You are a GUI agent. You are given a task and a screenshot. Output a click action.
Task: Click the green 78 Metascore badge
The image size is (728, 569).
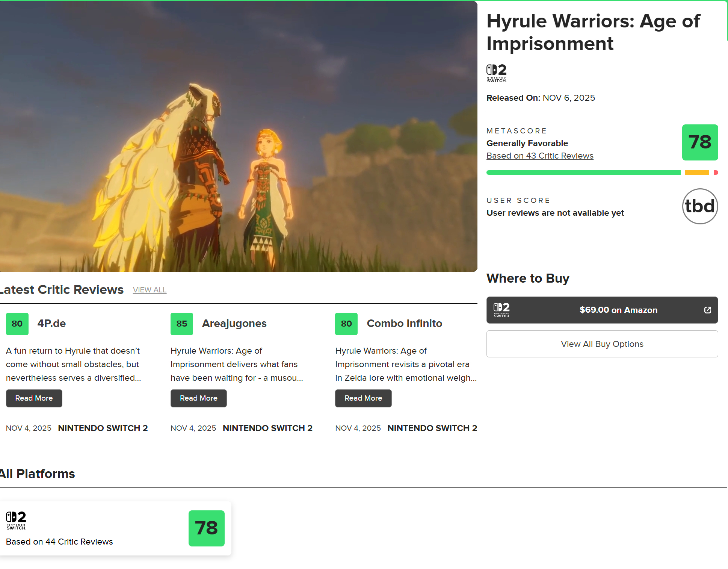click(699, 142)
